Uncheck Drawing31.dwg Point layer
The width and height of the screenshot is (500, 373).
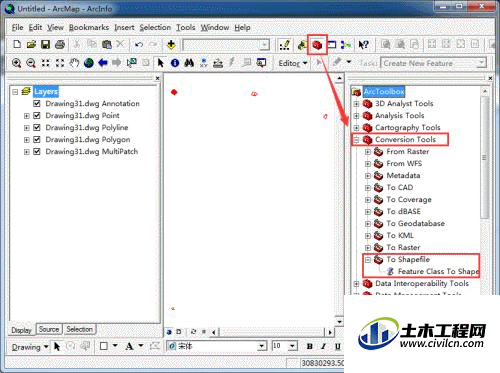37,115
